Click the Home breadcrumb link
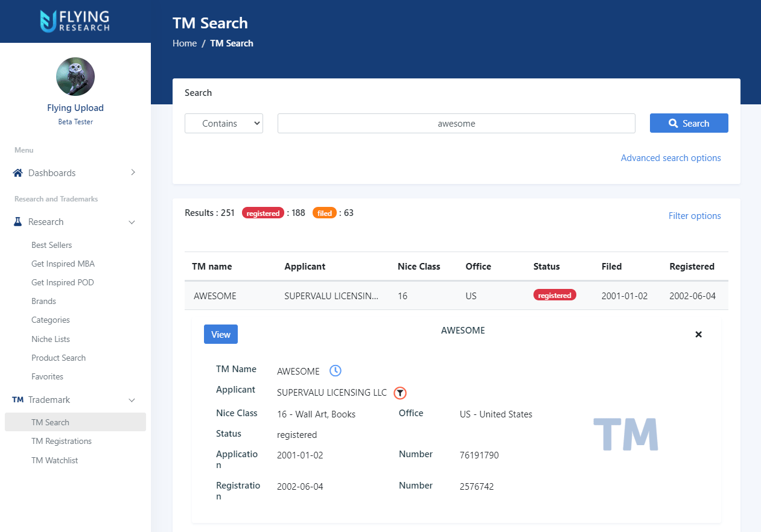Image resolution: width=761 pixels, height=532 pixels. point(185,43)
